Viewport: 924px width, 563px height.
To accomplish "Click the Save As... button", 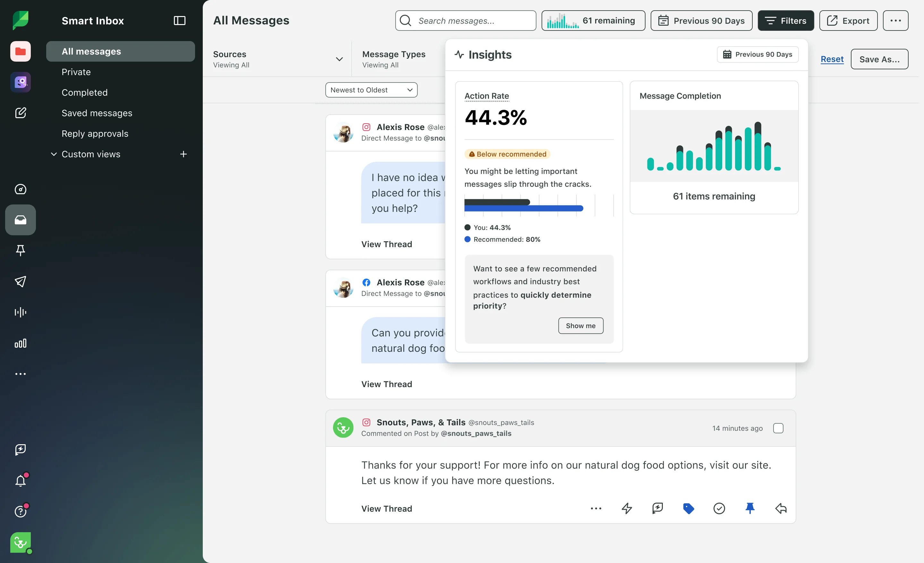I will [879, 59].
